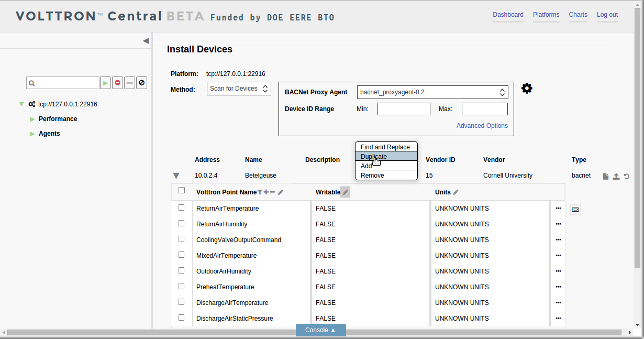The image size is (644, 339).
Task: Collapse the tcp://127.0.0.1:22916 tree node
Action: click(x=21, y=104)
